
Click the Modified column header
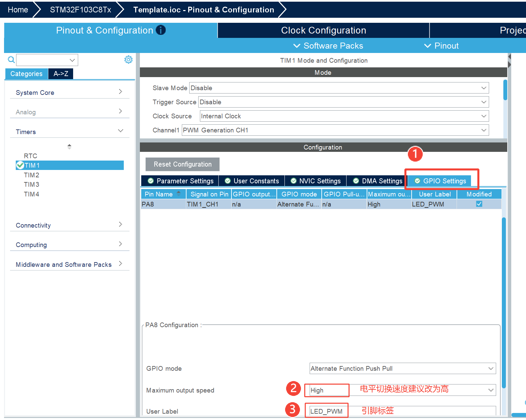(x=479, y=194)
